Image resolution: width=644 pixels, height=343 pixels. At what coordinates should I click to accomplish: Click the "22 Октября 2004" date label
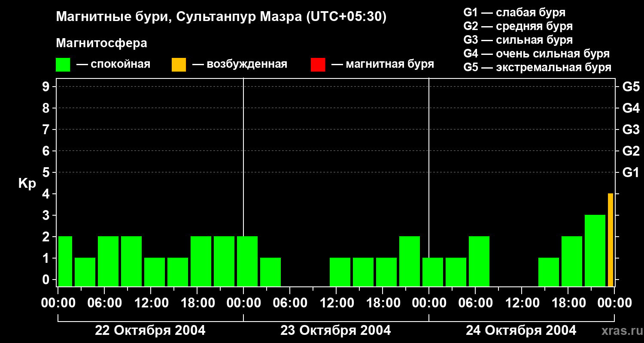click(x=150, y=331)
